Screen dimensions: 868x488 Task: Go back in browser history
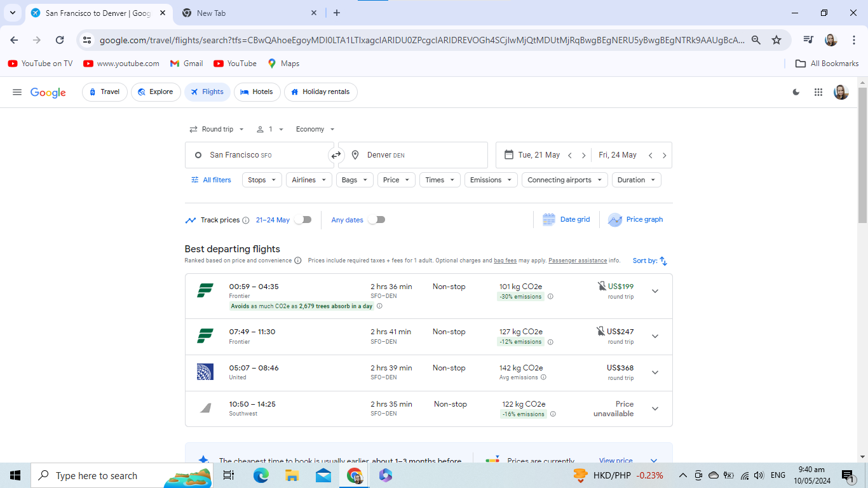tap(14, 40)
